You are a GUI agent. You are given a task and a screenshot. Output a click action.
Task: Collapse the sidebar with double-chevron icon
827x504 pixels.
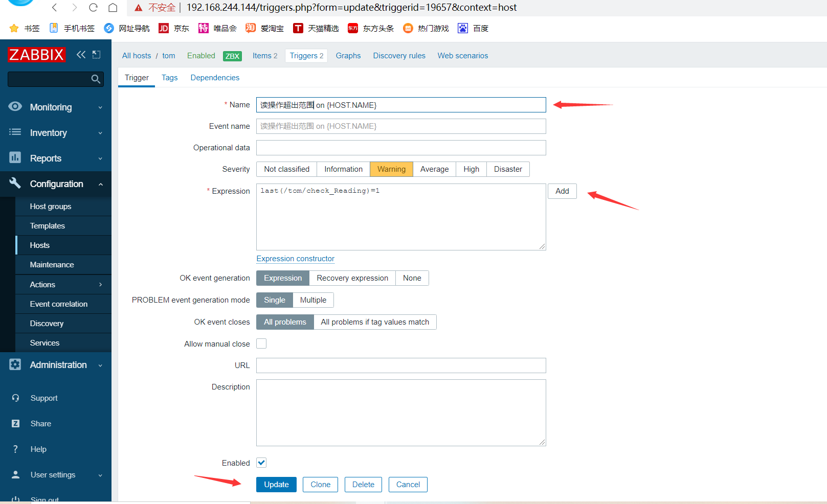pos(81,55)
